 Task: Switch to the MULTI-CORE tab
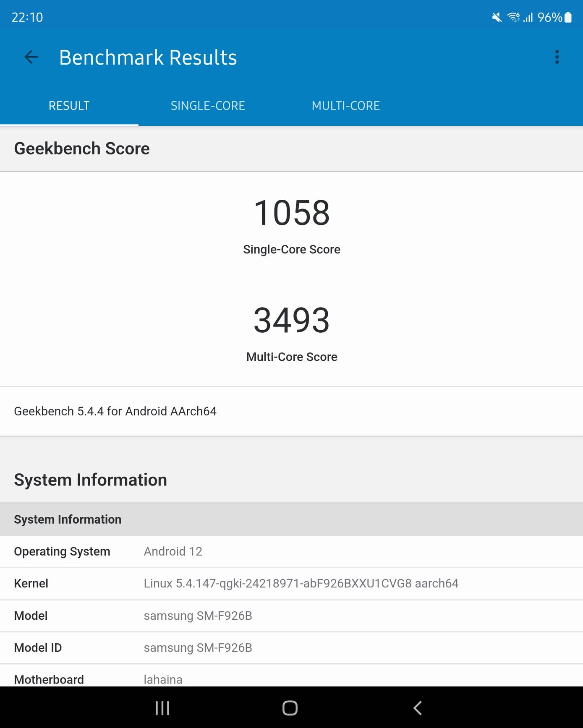tap(346, 106)
